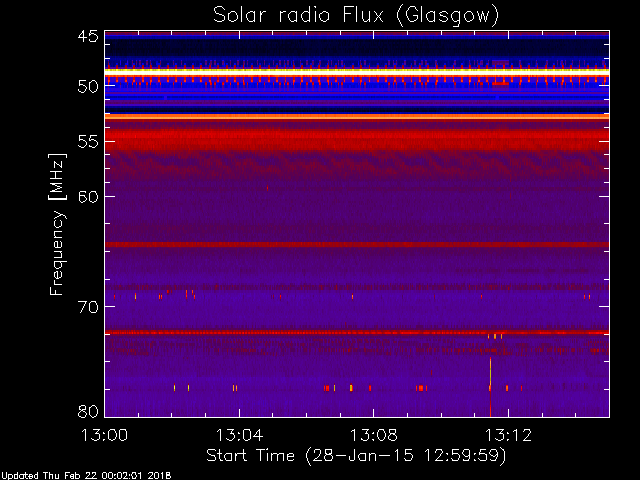This screenshot has height=480, width=640.
Task: Click the 13:00 time axis label
Action: pos(104,435)
